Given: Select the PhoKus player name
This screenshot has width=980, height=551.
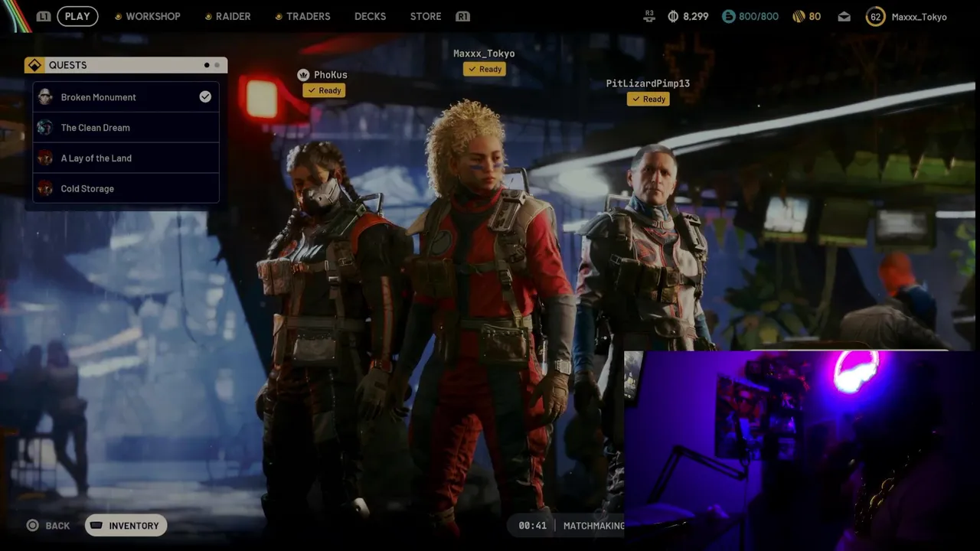Looking at the screenshot, I should [331, 75].
